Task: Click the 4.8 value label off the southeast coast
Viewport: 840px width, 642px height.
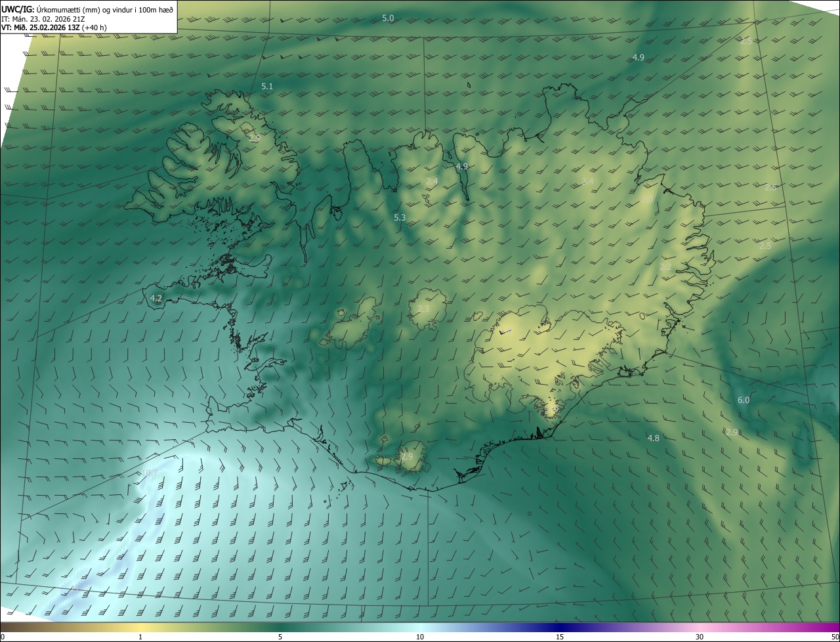Action: (654, 438)
